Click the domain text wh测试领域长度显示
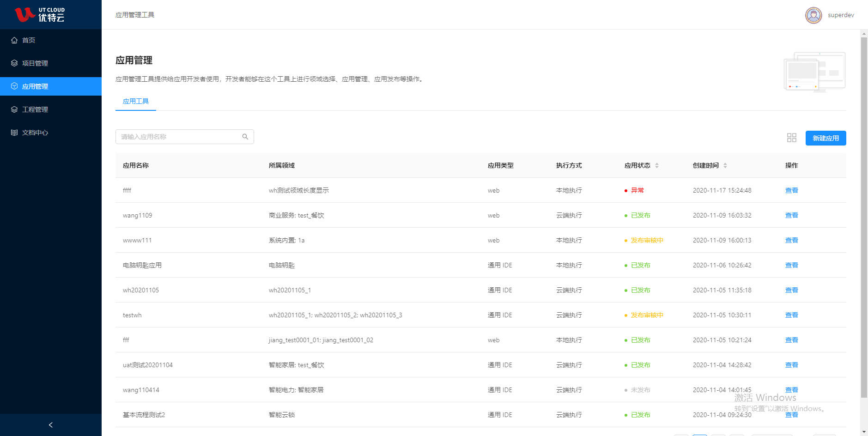Screen dimensions: 868x436 (299, 190)
